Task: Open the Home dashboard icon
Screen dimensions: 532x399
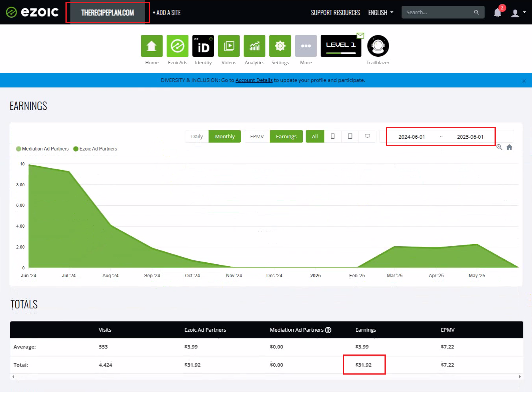Action: pos(152,46)
